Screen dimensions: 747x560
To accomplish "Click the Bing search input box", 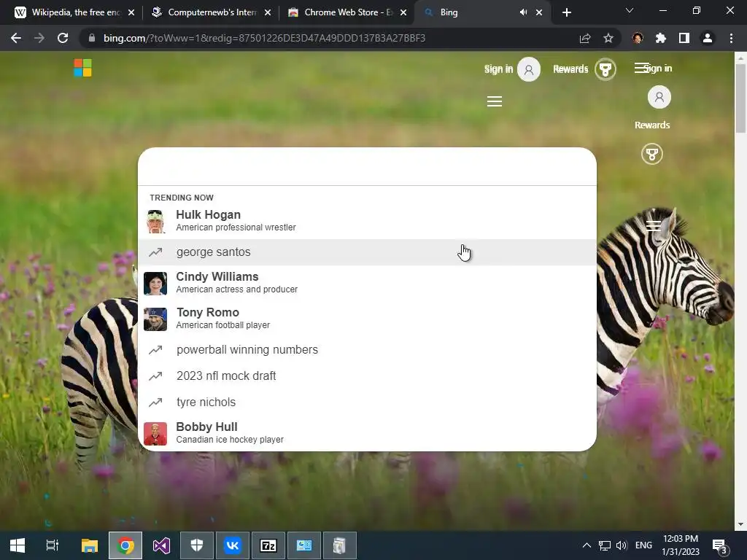I will pyautogui.click(x=367, y=167).
